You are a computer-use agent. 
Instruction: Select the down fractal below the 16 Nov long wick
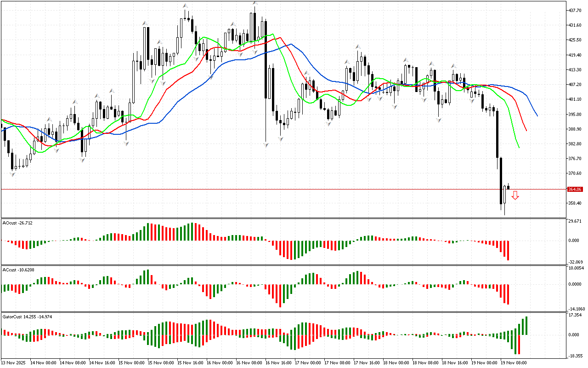[x=266, y=145]
